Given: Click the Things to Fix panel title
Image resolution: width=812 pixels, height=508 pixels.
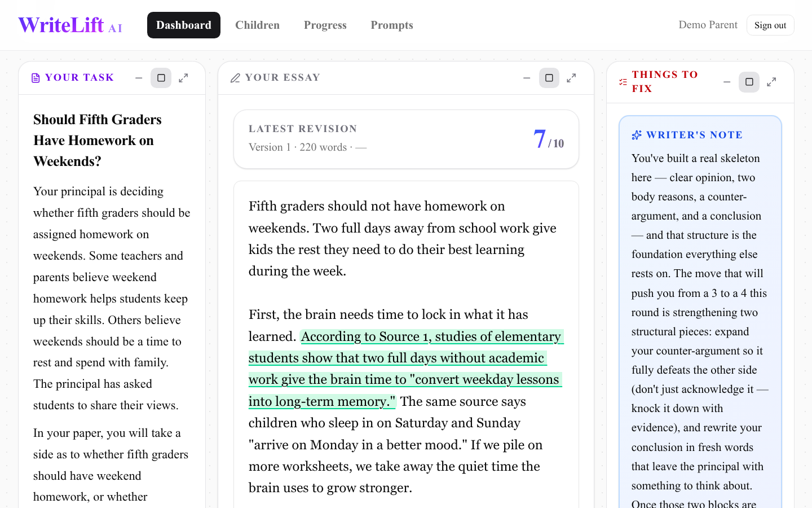Looking at the screenshot, I should (x=665, y=82).
